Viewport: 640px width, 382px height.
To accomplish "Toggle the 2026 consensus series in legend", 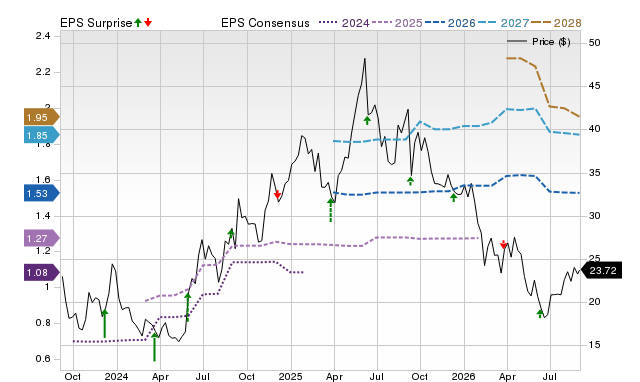I will [450, 23].
